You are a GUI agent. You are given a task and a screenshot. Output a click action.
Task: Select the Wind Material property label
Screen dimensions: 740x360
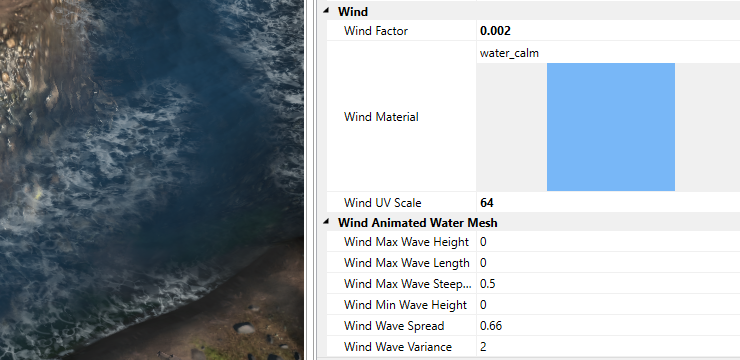coord(381,117)
